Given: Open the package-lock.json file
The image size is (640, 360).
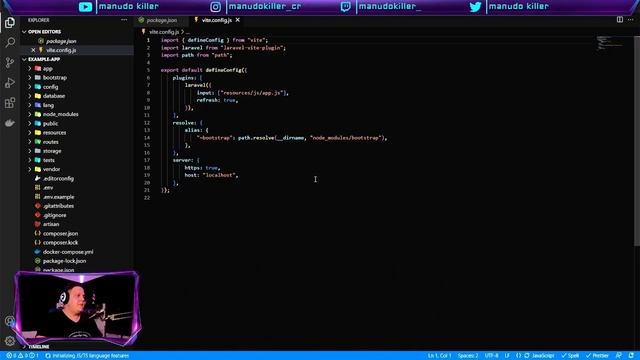Looking at the screenshot, I should (x=64, y=261).
